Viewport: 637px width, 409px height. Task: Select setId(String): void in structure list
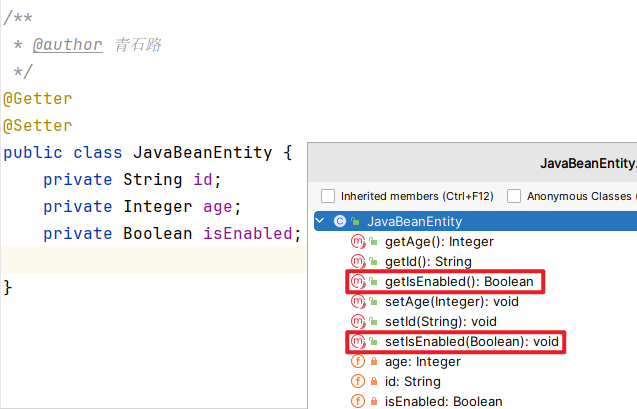tap(441, 321)
